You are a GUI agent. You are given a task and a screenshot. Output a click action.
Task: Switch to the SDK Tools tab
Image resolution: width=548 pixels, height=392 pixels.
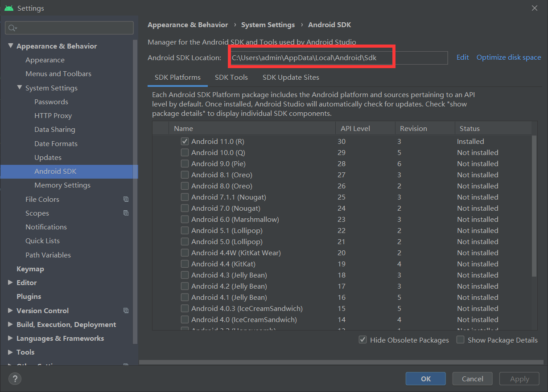point(231,77)
